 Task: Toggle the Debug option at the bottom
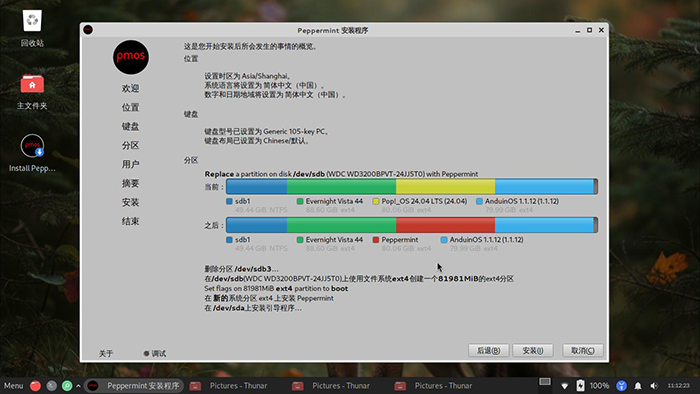[154, 353]
